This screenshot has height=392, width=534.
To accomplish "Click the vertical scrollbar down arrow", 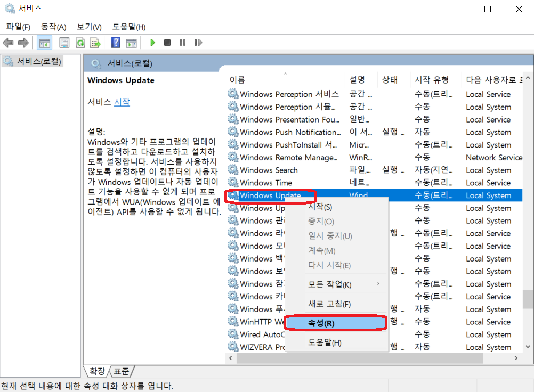I will coord(528,347).
